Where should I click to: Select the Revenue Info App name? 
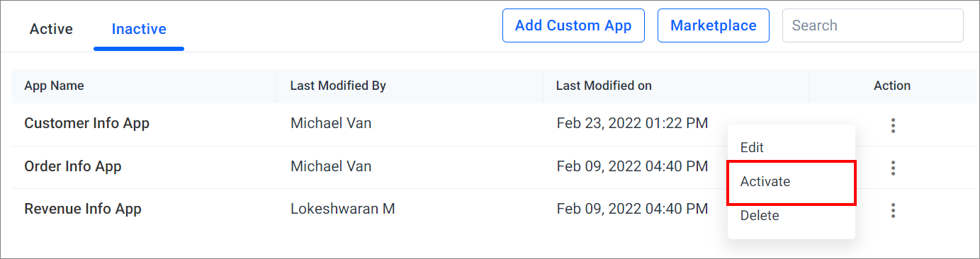click(83, 209)
